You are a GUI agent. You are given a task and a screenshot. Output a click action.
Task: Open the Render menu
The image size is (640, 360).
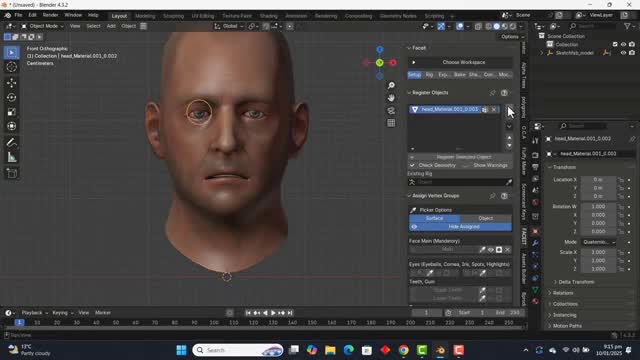pos(50,15)
